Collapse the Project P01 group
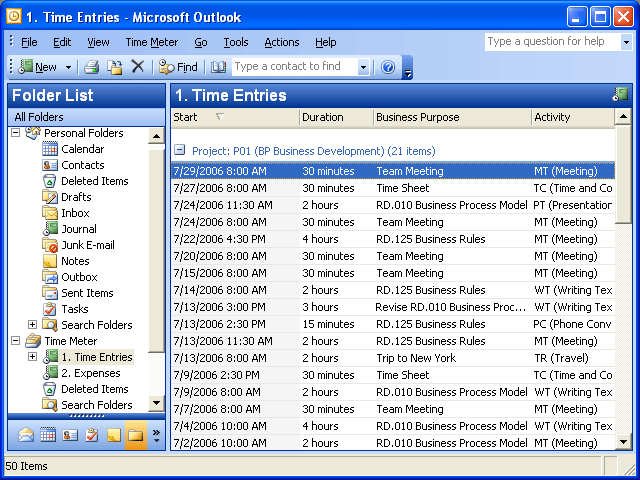 (x=179, y=150)
